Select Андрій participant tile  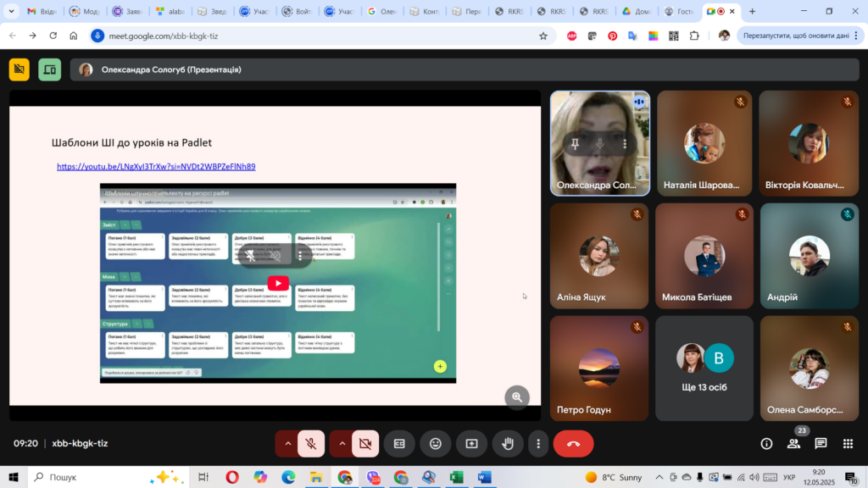(x=810, y=256)
